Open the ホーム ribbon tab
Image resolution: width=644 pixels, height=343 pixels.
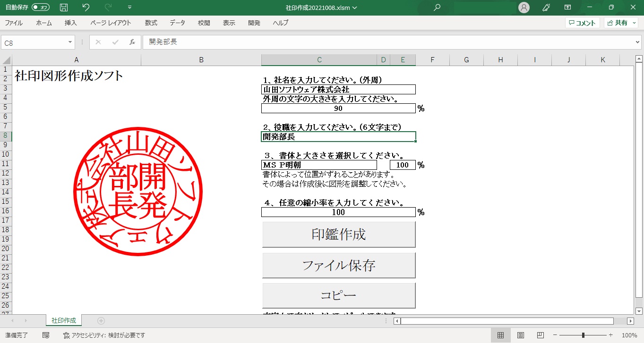(x=44, y=23)
